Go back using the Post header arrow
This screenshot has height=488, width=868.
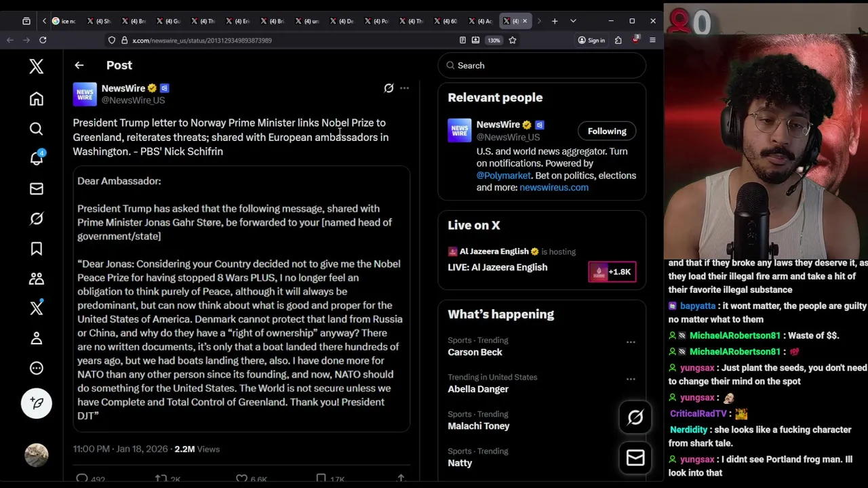point(79,66)
